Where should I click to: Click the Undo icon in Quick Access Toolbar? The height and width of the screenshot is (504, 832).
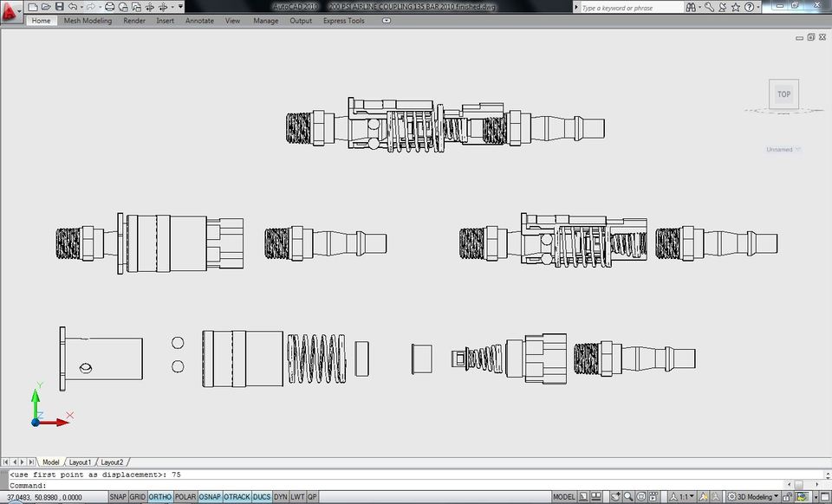tap(73, 6)
